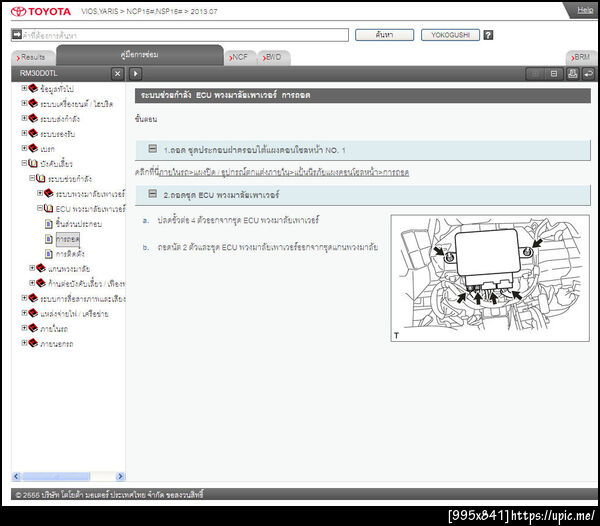The height and width of the screenshot is (526, 600).
Task: Click the RM30D0TL panel title
Action: [x=38, y=73]
